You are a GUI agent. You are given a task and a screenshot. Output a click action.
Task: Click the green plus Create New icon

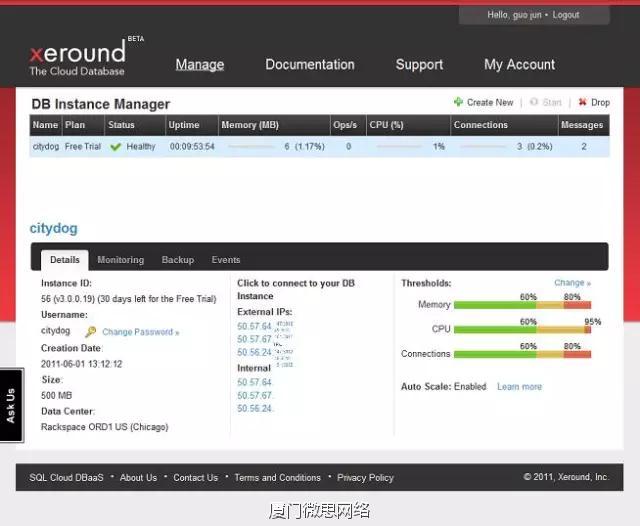tap(458, 102)
